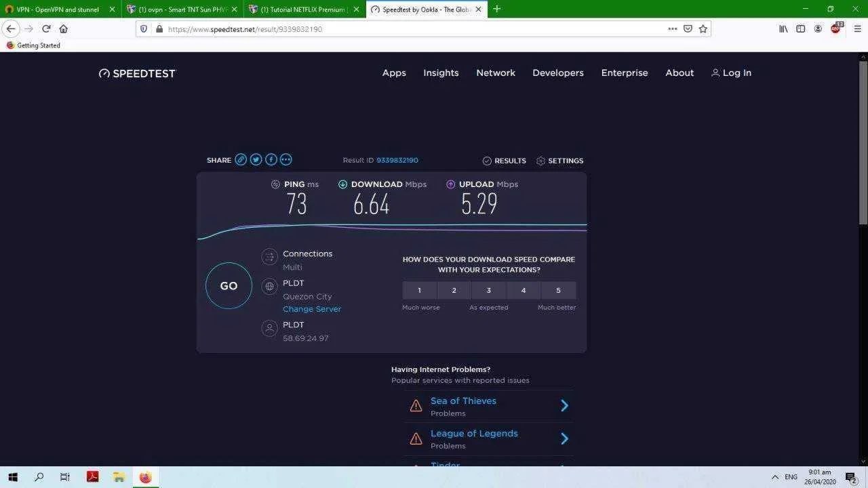Viewport: 868px width, 488px height.
Task: Bookmark this page with the star
Action: (x=703, y=29)
